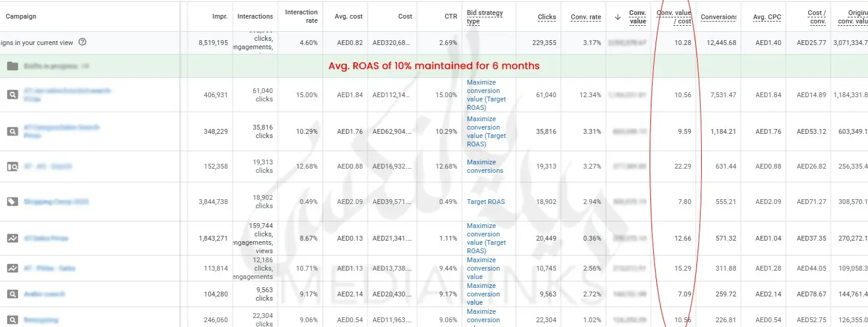Click the search-display icon for the 152,358 impressions row

point(12,167)
